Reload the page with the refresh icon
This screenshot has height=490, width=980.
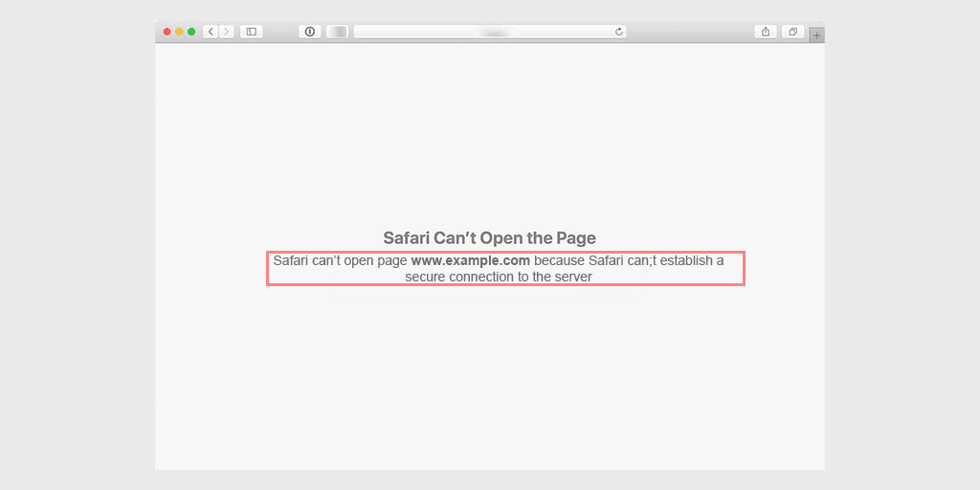(x=619, y=32)
